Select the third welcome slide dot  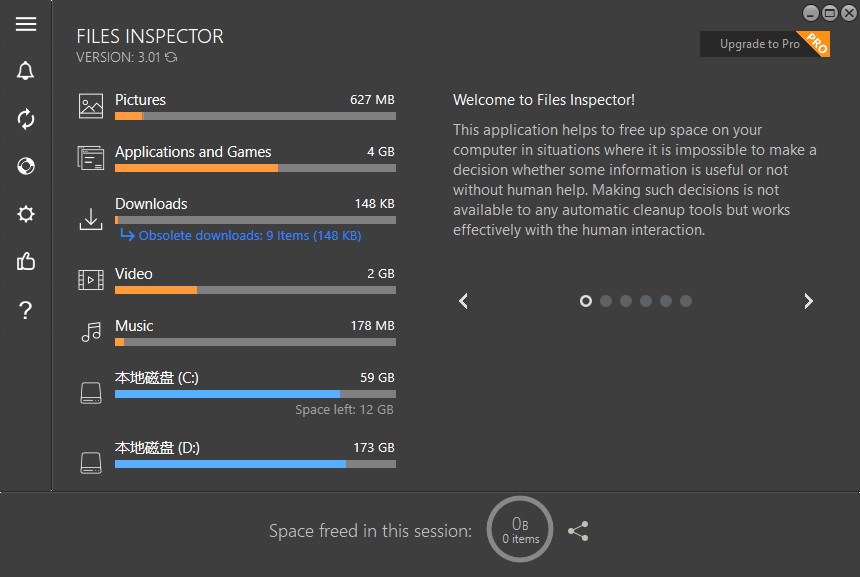pyautogui.click(x=626, y=301)
